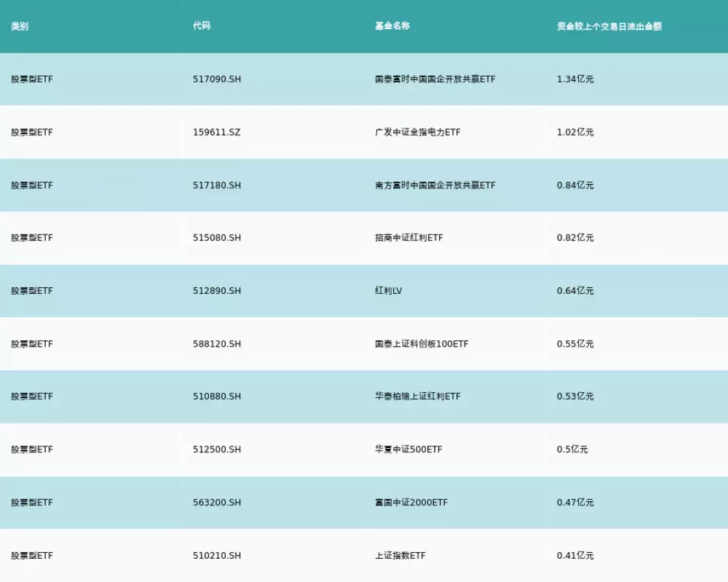Select the outflow amount 0.5亿元
This screenshot has height=582, width=728.
pos(572,450)
